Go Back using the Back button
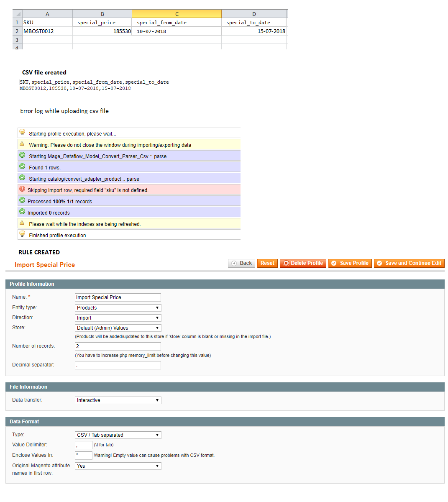Image resolution: width=448 pixels, height=502 pixels. coord(241,263)
